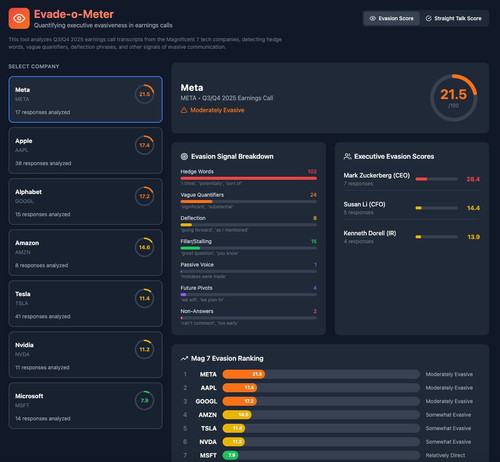Click the Mag 7 Evasion Ranking trend icon
The width and height of the screenshot is (500, 462).
click(184, 358)
